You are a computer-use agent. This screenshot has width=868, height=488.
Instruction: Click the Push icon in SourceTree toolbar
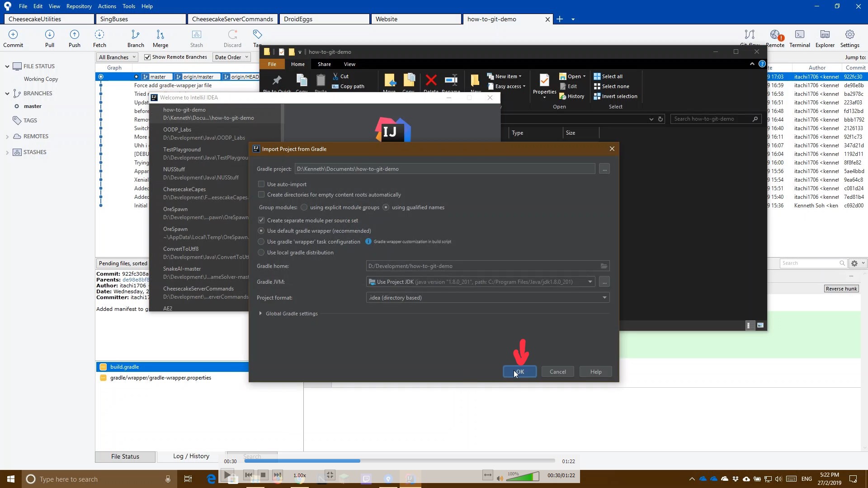(x=75, y=38)
